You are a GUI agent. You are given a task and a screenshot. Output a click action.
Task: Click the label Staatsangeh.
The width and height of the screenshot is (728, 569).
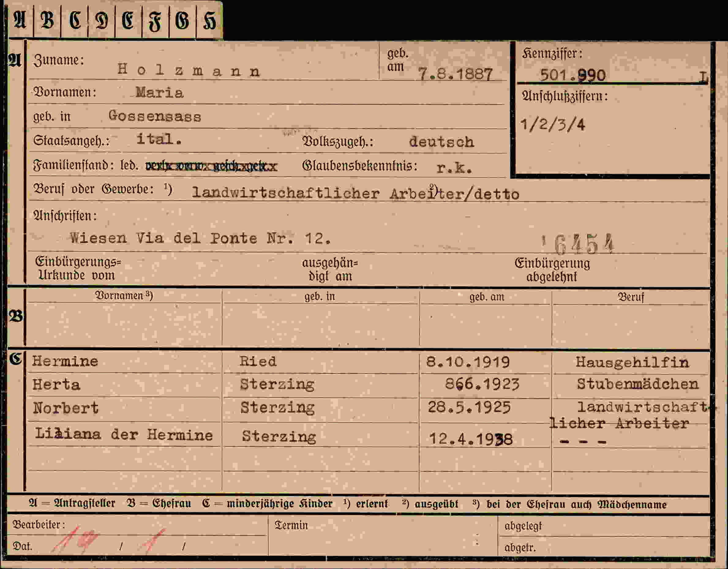pos(71,141)
